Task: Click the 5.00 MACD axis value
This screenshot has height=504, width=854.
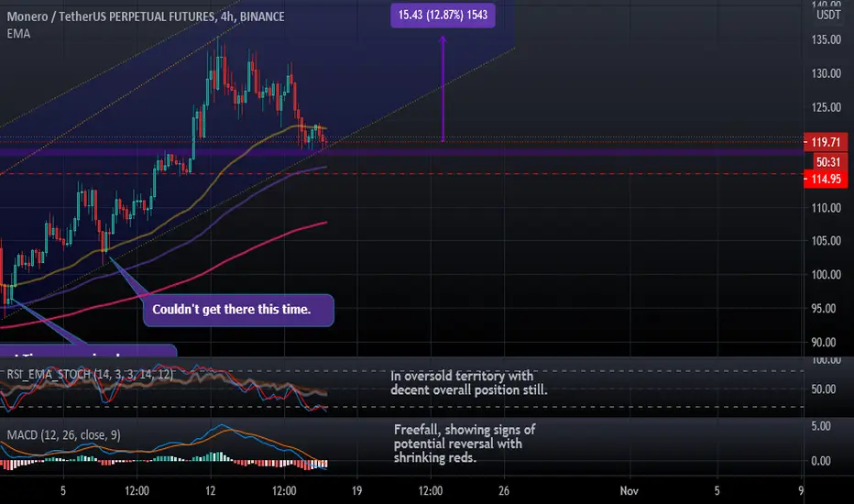Action: pos(821,426)
